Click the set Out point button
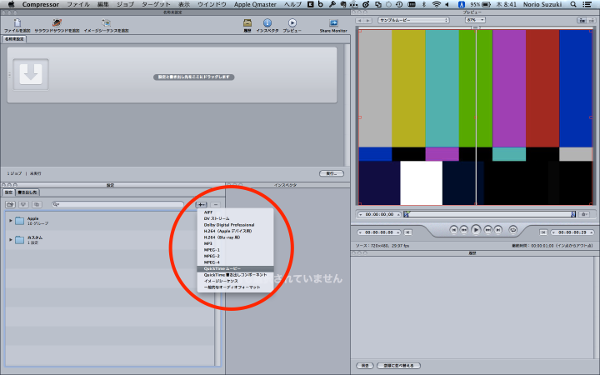Image resolution: width=600 pixels, height=375 pixels. click(543, 232)
